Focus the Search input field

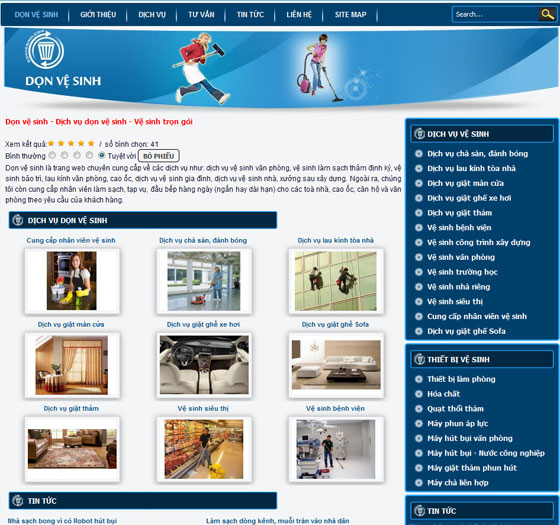(x=495, y=15)
